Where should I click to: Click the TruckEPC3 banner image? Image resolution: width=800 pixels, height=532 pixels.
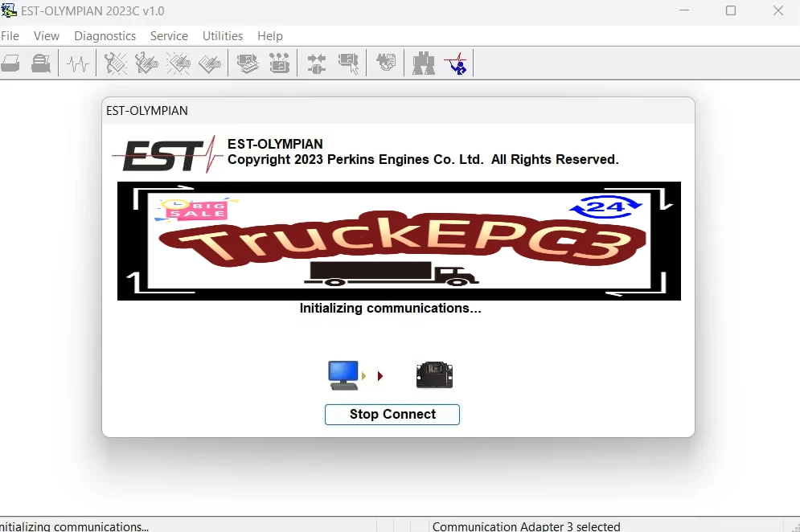pos(399,241)
